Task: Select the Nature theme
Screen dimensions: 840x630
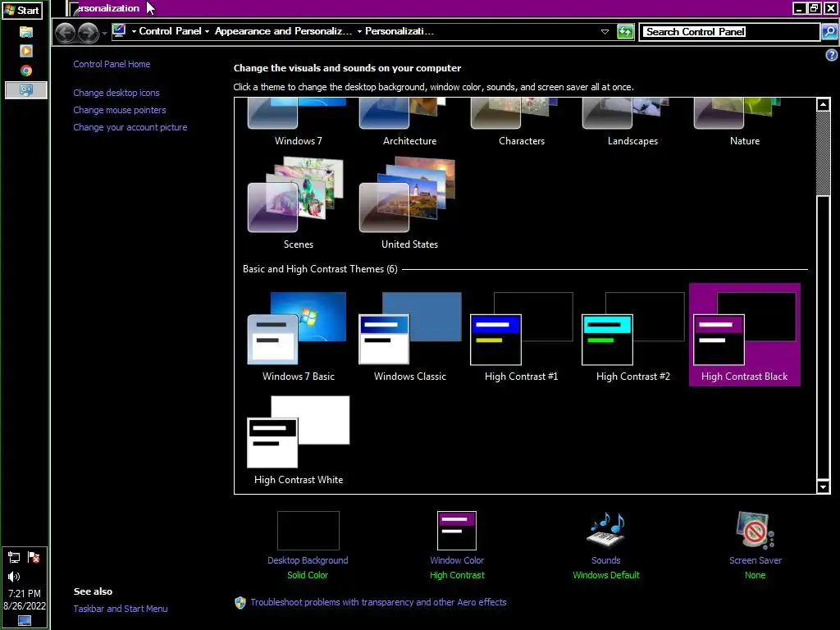Action: click(745, 123)
